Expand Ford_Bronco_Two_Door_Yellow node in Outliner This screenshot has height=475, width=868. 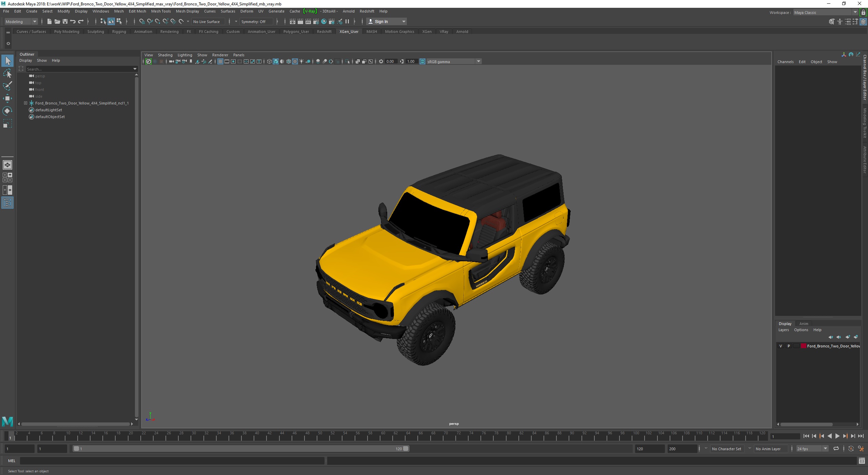tap(26, 103)
